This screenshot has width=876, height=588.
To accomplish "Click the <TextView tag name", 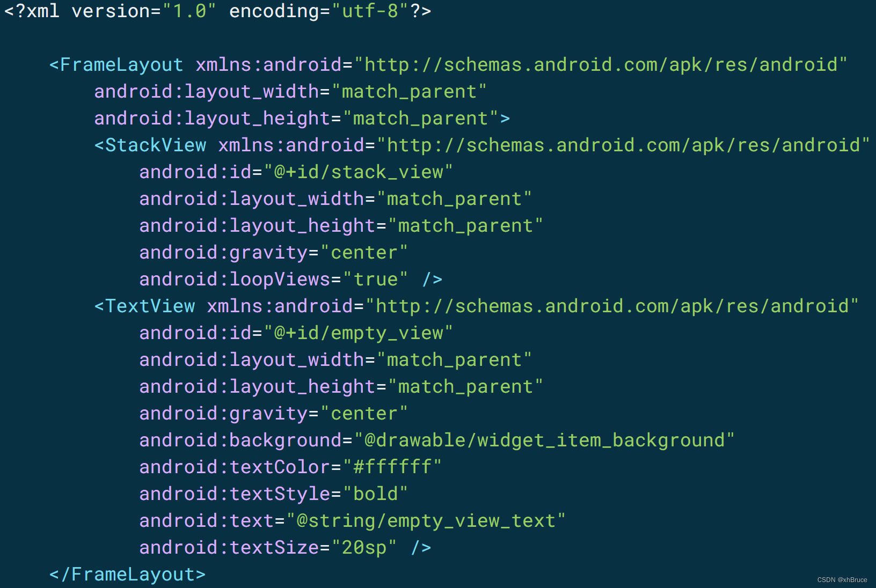I will 145,306.
